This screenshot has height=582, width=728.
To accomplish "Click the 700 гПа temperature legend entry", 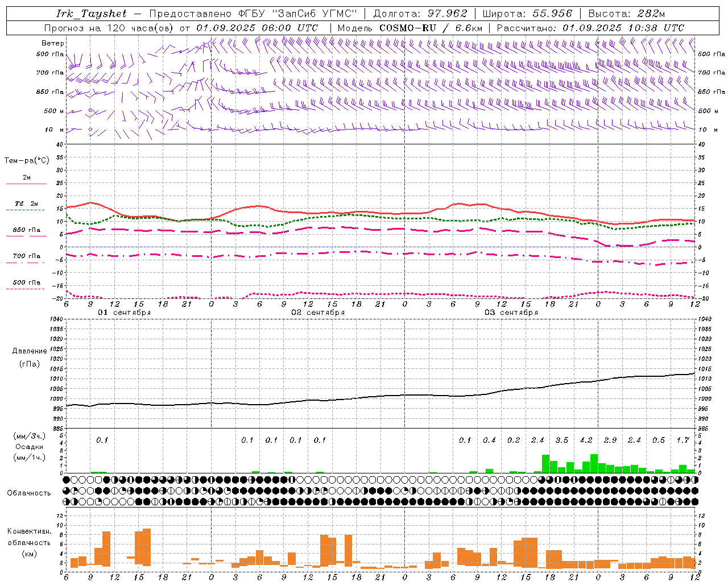I will tap(27, 256).
